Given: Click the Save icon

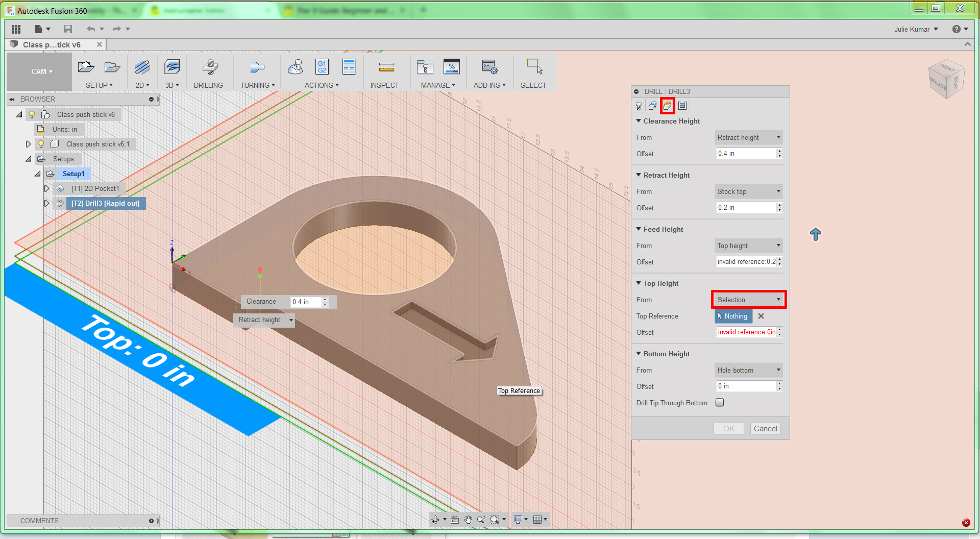Looking at the screenshot, I should point(68,29).
